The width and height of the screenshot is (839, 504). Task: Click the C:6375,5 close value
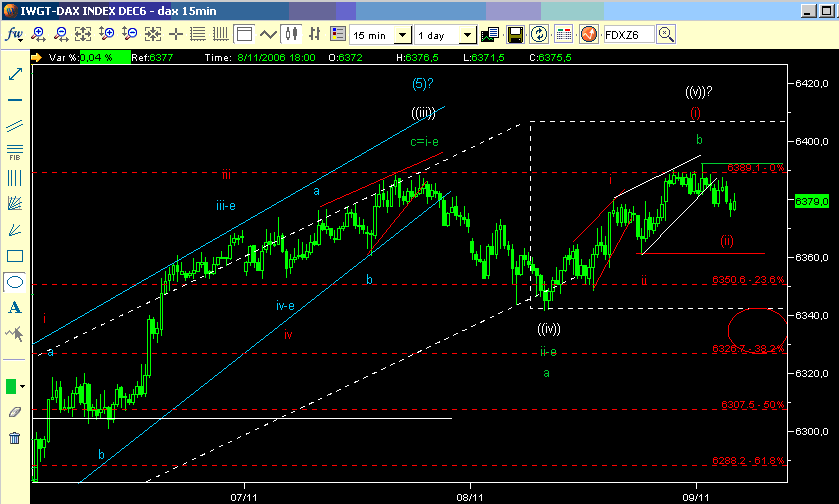[551, 57]
